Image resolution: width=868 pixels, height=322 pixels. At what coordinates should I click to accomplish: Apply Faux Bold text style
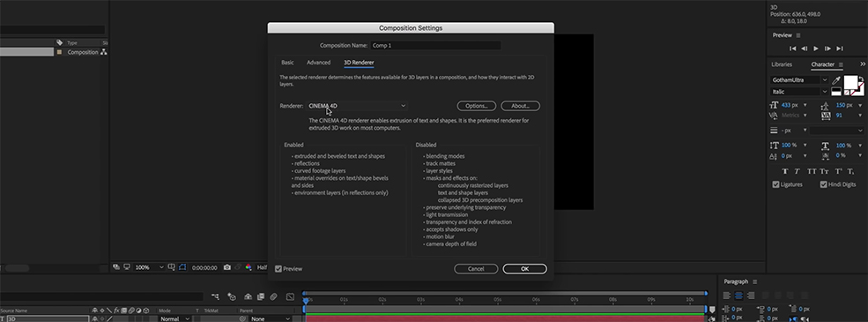tap(784, 171)
